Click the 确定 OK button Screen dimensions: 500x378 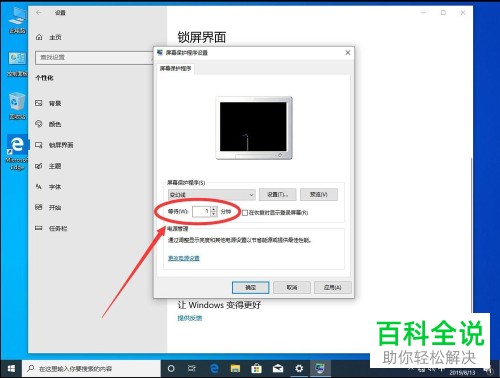250,287
